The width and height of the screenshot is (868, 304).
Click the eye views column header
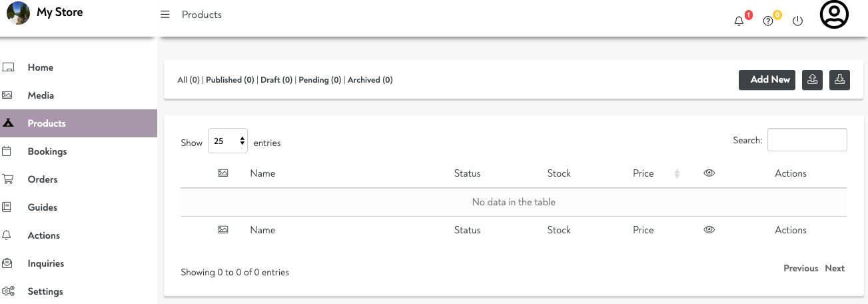(709, 173)
